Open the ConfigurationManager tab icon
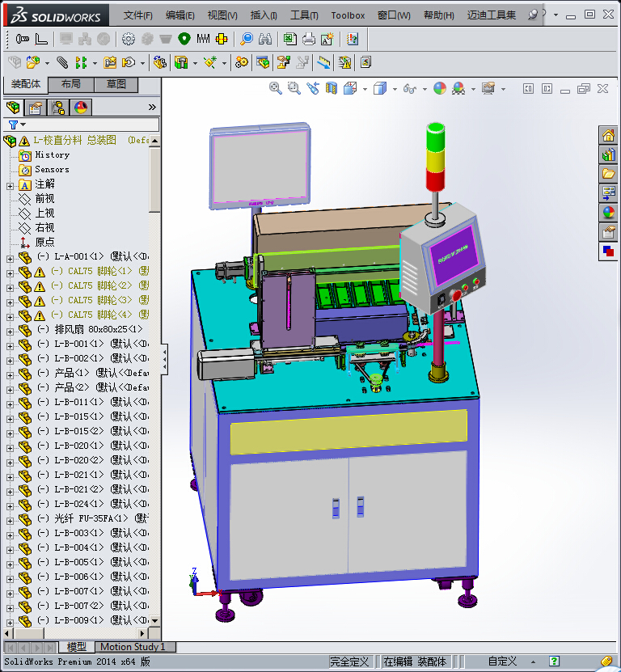Screen dimensions: 621x672 [x=58, y=108]
